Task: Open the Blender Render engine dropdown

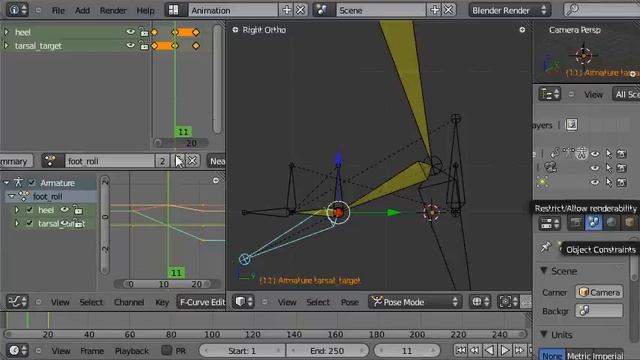Action: (509, 10)
